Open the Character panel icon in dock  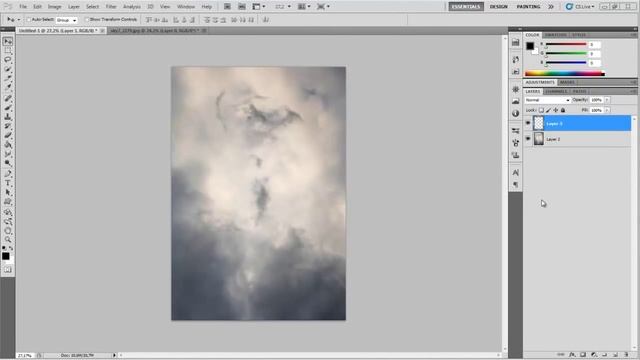[x=516, y=173]
